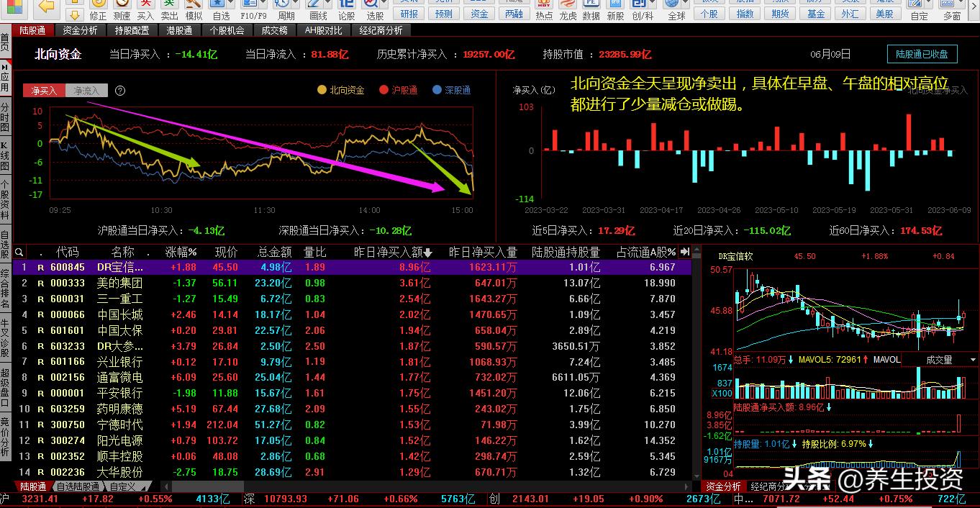Click the back arrow icon in toolbar
Image resolution: width=980 pixels, height=508 pixels.
coord(47,6)
